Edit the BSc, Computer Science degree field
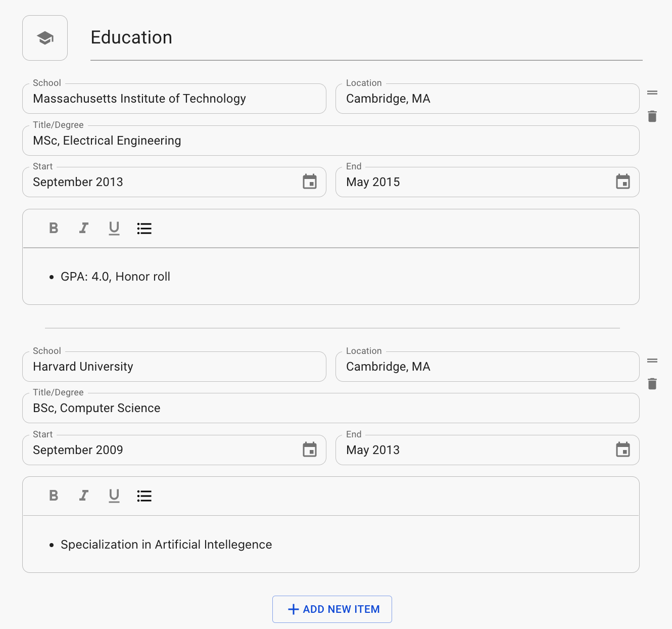This screenshot has width=672, height=629. coord(331,408)
